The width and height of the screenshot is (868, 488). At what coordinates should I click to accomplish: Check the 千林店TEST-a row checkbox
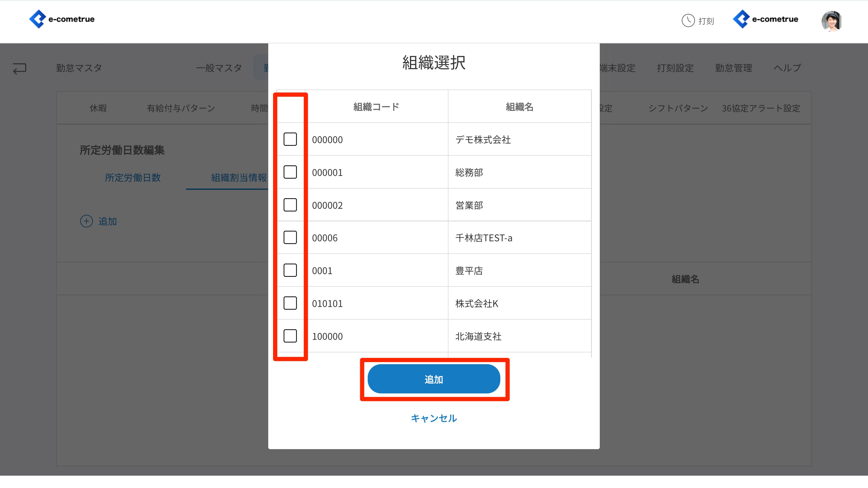click(x=290, y=237)
